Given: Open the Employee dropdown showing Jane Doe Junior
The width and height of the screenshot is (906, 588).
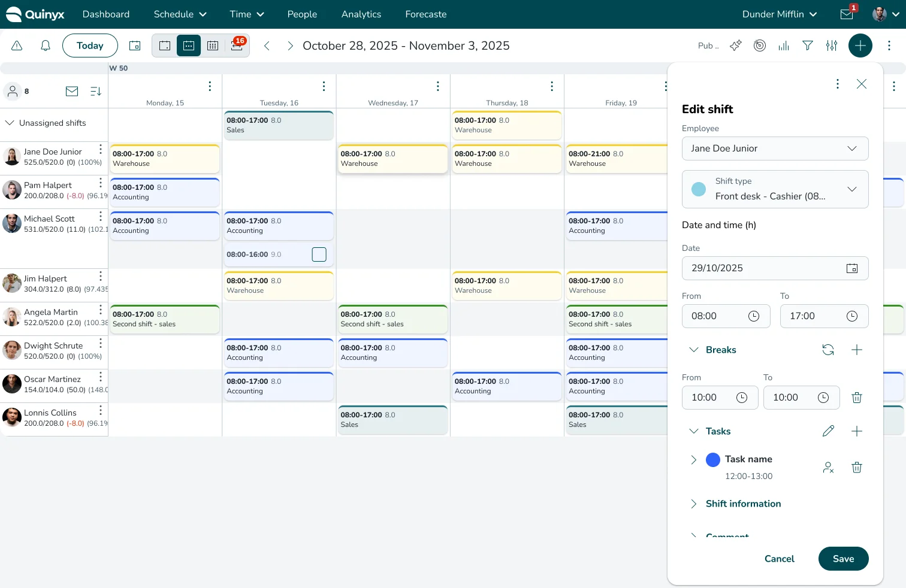Looking at the screenshot, I should (x=775, y=148).
